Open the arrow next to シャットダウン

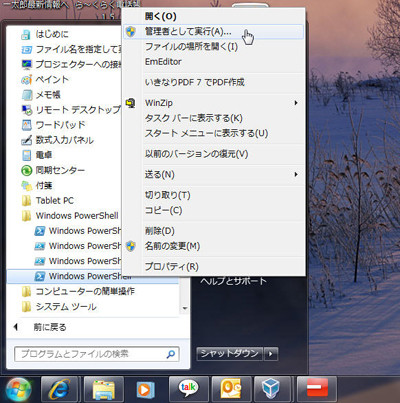[x=271, y=354]
